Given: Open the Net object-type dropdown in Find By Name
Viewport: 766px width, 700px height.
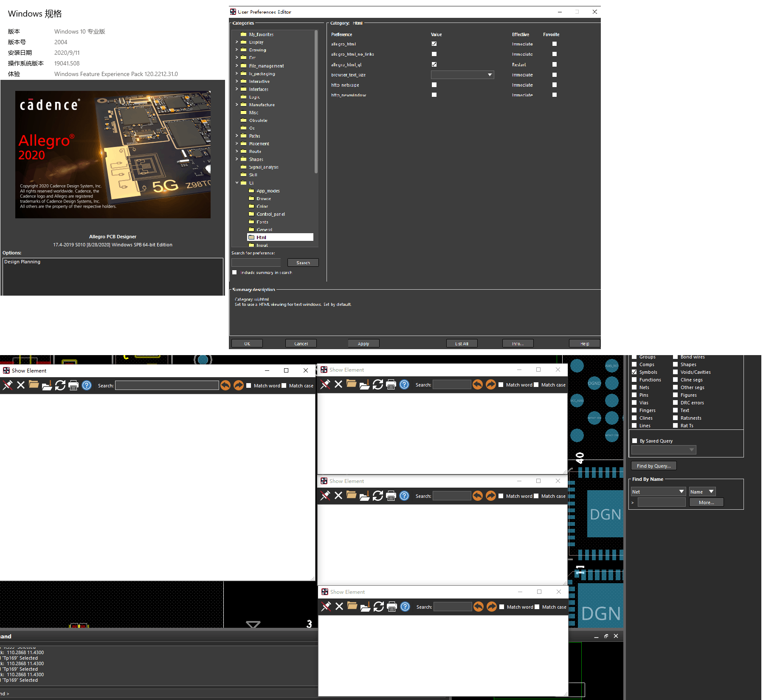Looking at the screenshot, I should [x=659, y=491].
